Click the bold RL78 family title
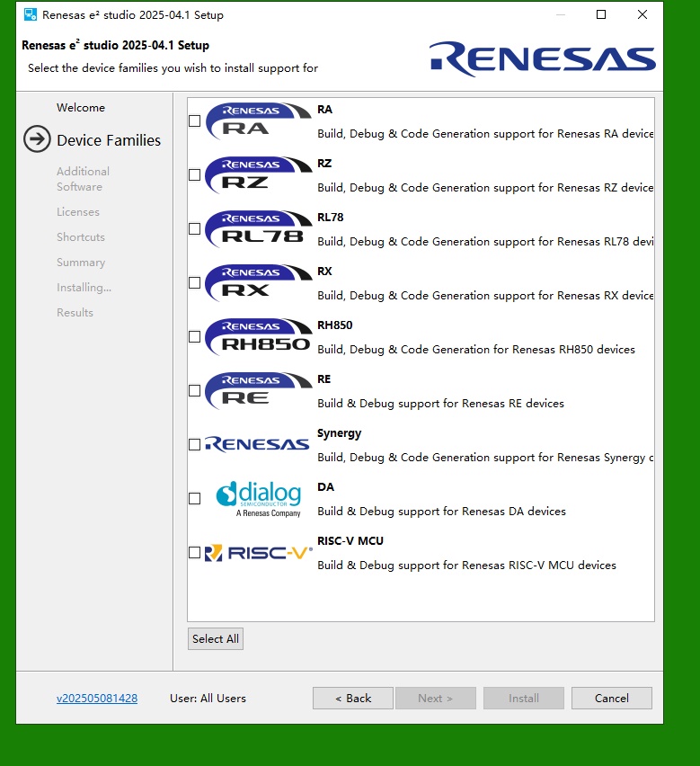This screenshot has height=766, width=700. [x=330, y=217]
